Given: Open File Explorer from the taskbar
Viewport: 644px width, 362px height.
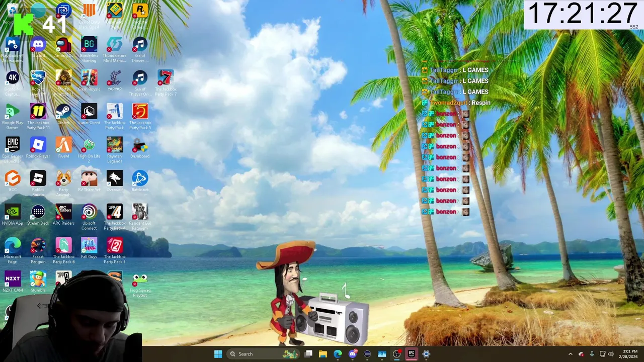Looking at the screenshot, I should pos(323,354).
